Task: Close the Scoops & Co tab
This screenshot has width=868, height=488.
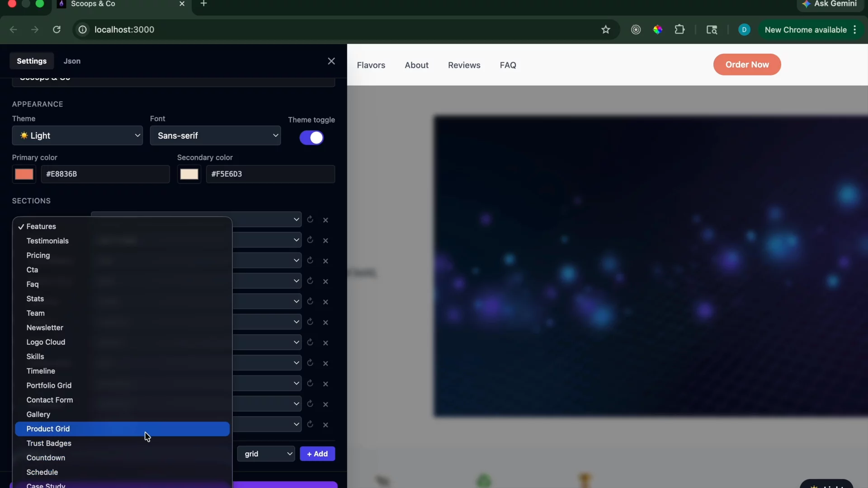Action: pyautogui.click(x=182, y=4)
